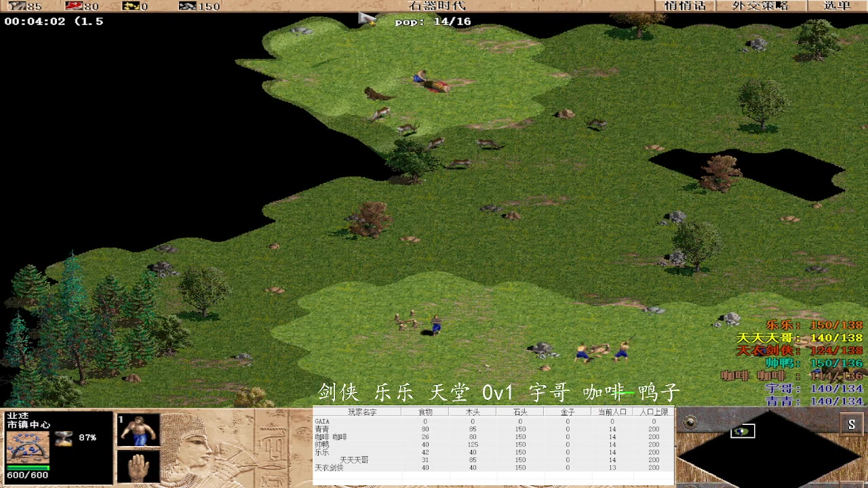Viewport: 868px width, 488px height.
Task: Click the white viewport box on the minimap
Action: click(x=743, y=431)
